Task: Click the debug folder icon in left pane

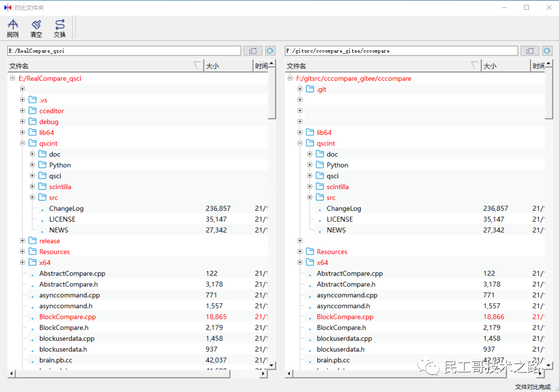Action: coord(33,122)
